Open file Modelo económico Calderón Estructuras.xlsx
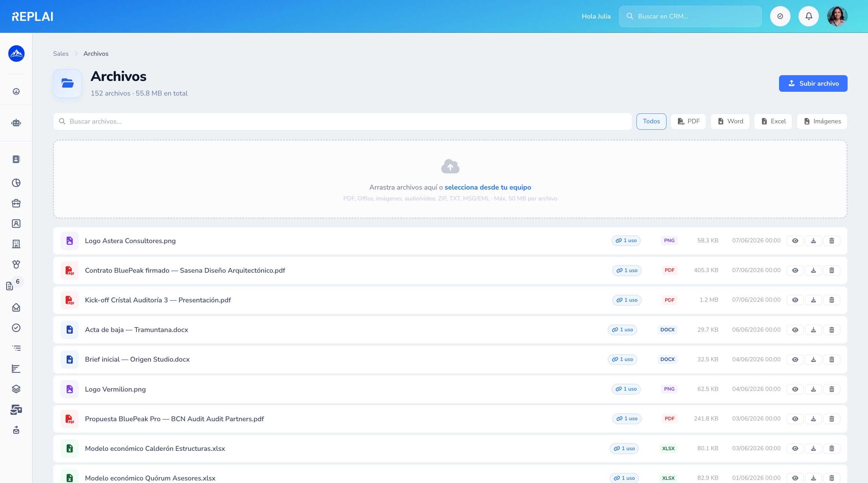 (x=155, y=448)
